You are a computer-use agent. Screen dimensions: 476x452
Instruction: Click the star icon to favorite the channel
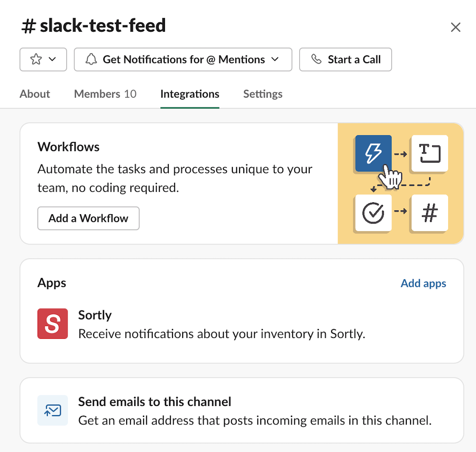(36, 59)
